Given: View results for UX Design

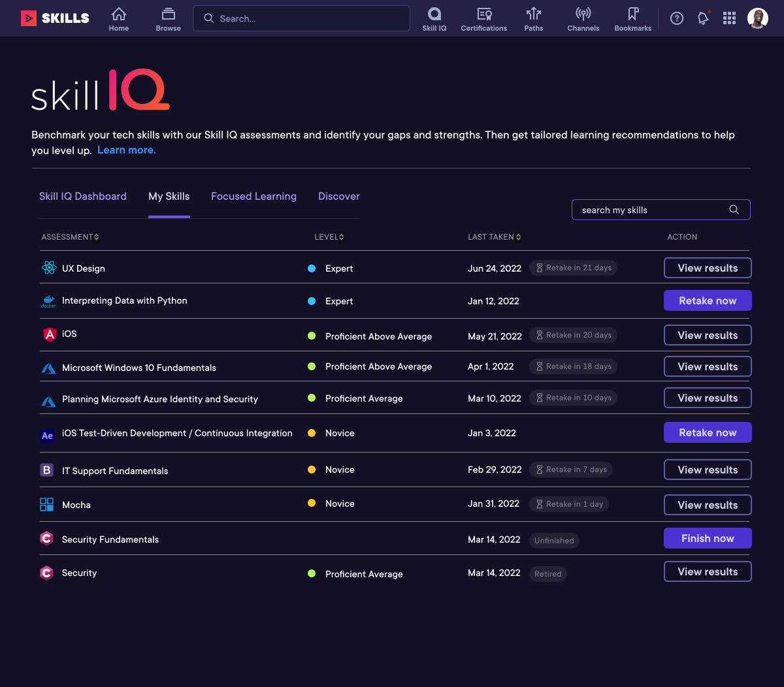Looking at the screenshot, I should tap(708, 268).
